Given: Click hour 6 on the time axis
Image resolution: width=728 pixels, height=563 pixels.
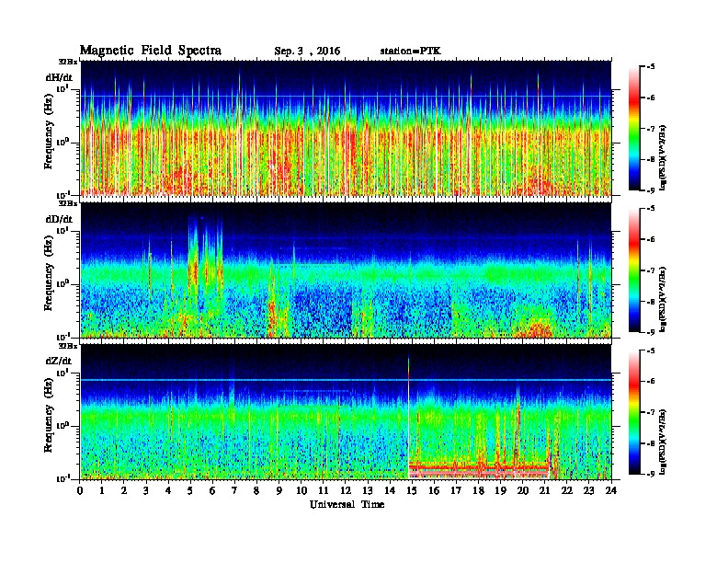Looking at the screenshot, I should pos(212,490).
